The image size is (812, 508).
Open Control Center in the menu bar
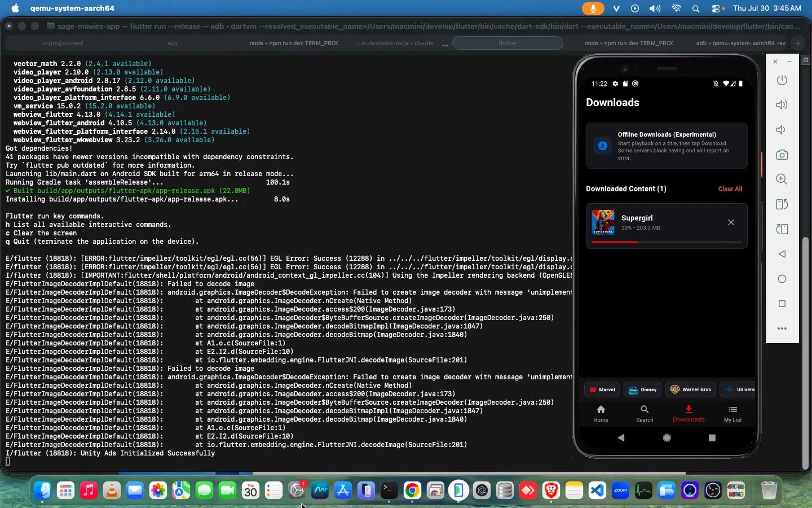click(x=717, y=8)
